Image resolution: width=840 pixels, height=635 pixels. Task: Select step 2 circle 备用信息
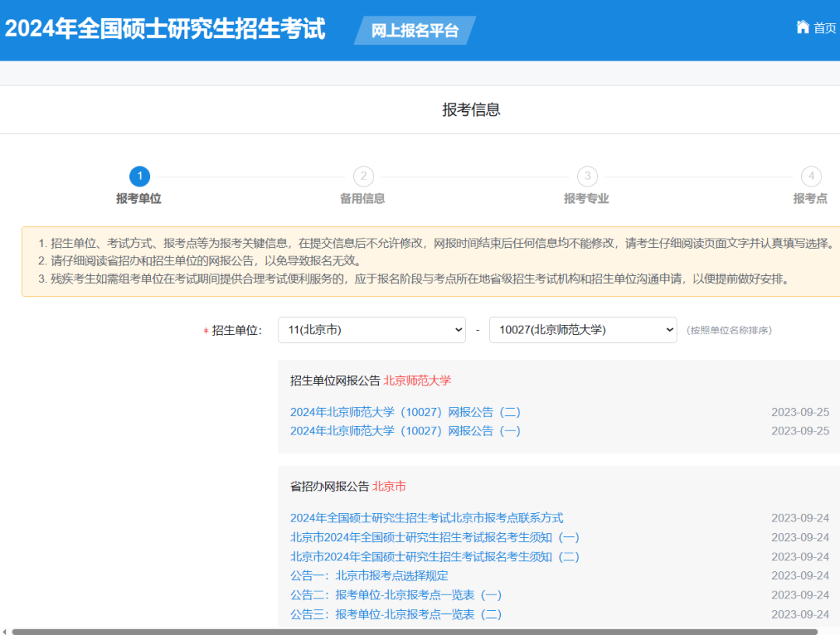[364, 176]
